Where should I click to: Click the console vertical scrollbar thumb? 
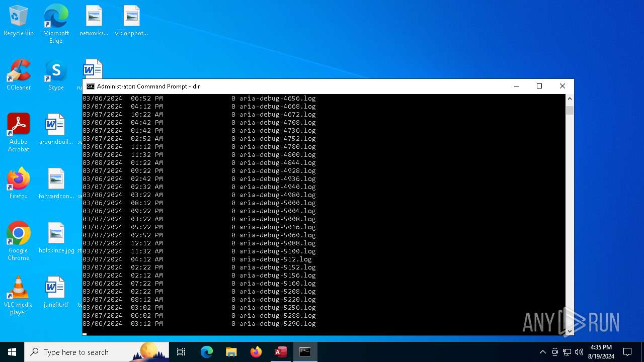[570, 111]
